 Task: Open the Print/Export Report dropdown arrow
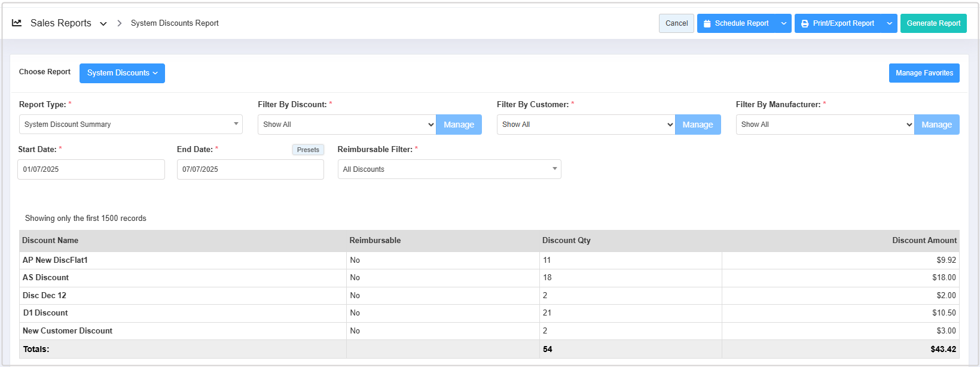pyautogui.click(x=890, y=23)
